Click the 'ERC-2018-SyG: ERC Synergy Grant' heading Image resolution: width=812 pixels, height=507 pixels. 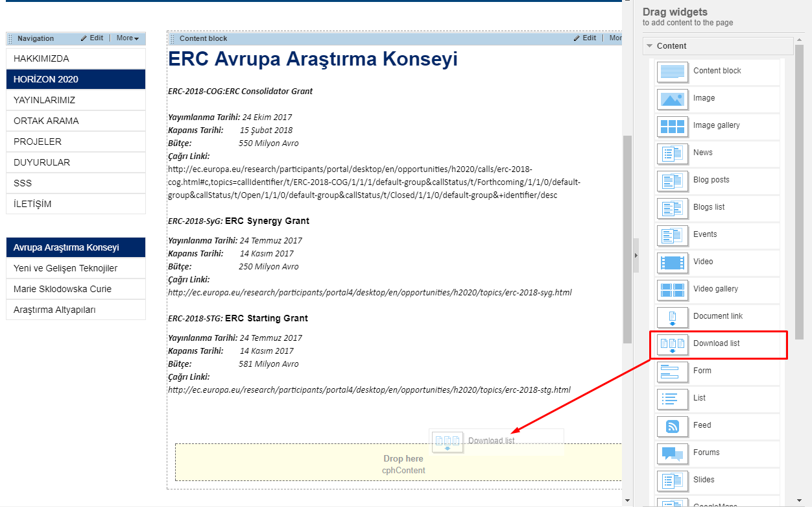pyautogui.click(x=239, y=221)
